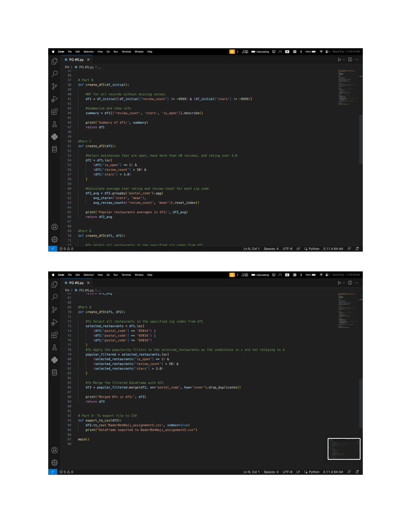Open Explorer in the lower VS Code window

click(55, 285)
